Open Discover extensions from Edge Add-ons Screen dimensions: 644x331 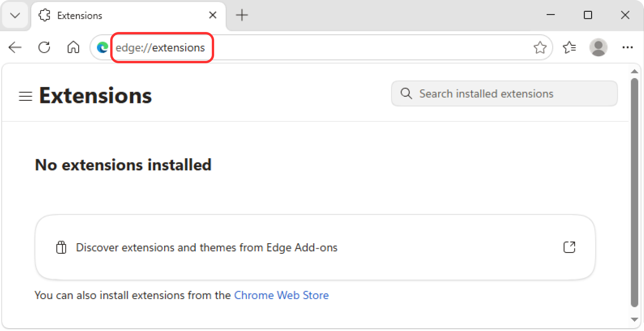click(x=315, y=247)
